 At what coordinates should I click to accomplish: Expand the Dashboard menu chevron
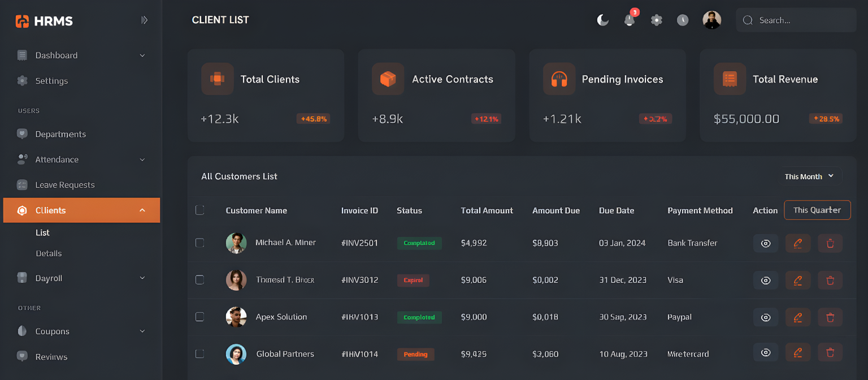click(x=142, y=55)
